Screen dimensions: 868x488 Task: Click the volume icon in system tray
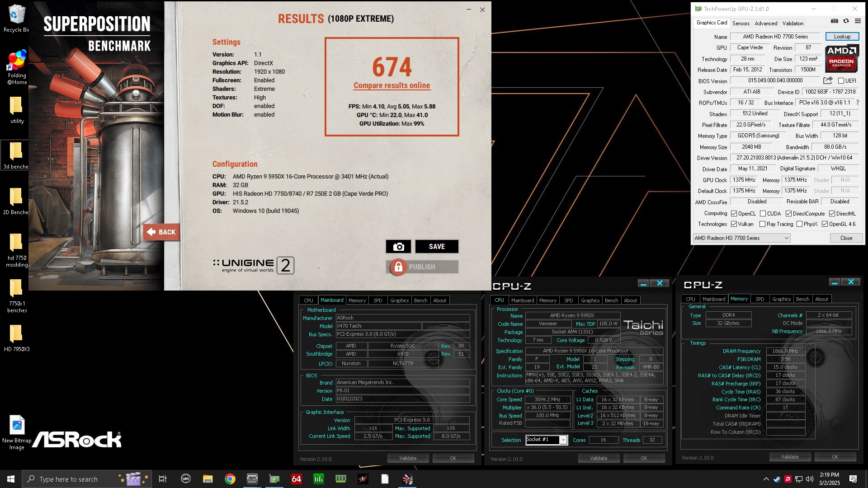[x=810, y=479]
